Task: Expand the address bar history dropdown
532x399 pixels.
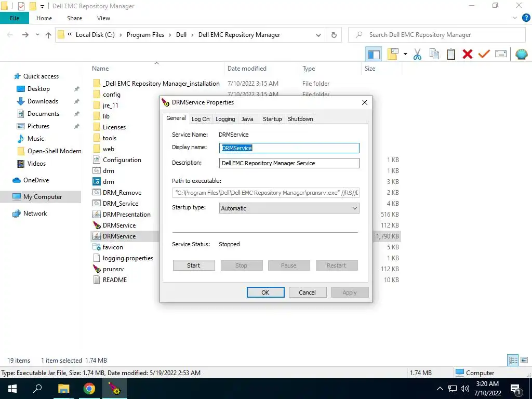Action: click(318, 35)
